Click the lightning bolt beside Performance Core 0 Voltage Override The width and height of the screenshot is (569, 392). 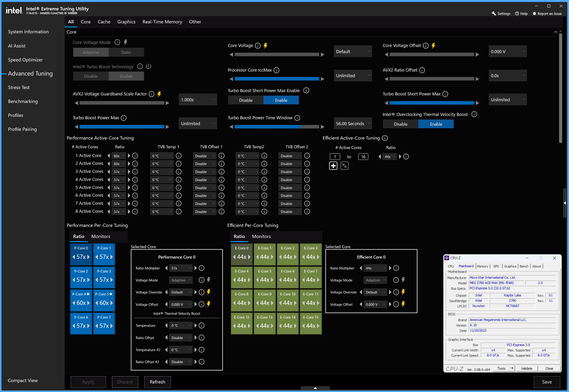(x=208, y=292)
